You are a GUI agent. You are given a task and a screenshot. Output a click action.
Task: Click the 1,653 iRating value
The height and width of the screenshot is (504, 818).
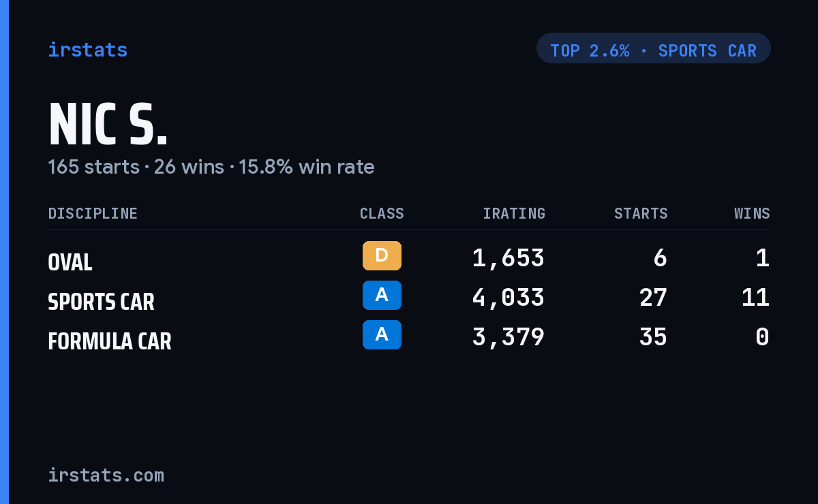click(509, 258)
